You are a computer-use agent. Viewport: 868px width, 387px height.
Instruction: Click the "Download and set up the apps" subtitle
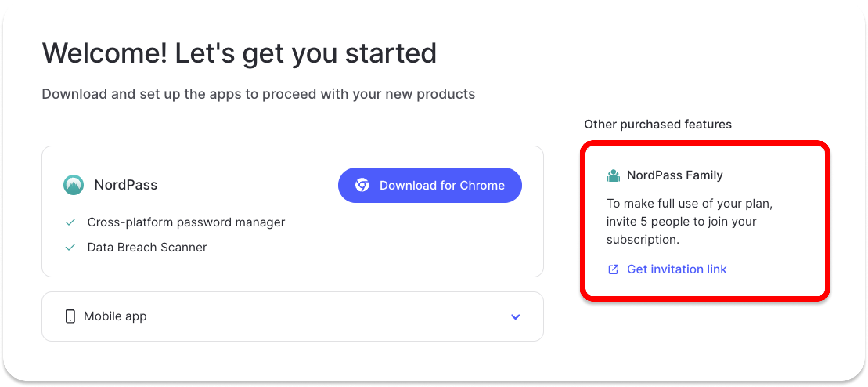[x=258, y=94]
